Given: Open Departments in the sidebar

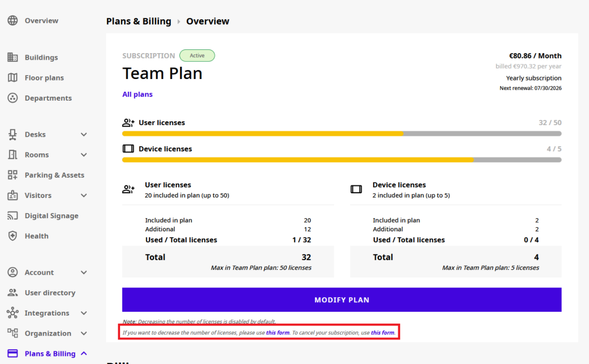Looking at the screenshot, I should tap(48, 98).
